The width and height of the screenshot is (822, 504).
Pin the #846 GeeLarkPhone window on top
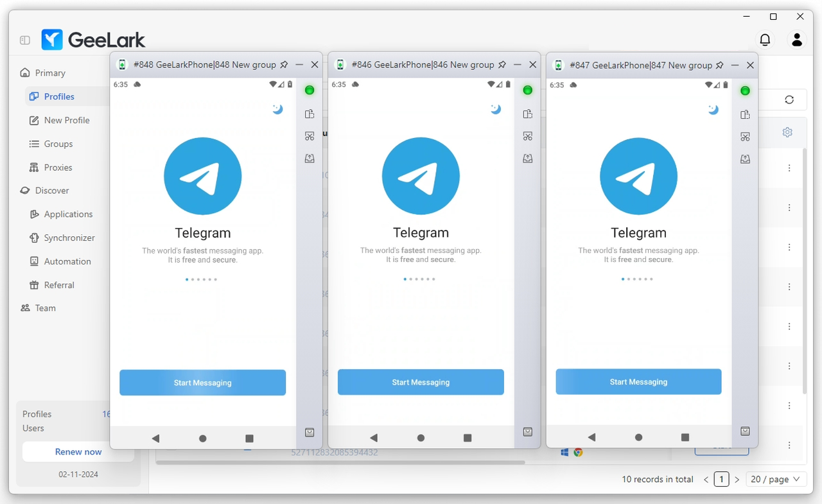503,65
